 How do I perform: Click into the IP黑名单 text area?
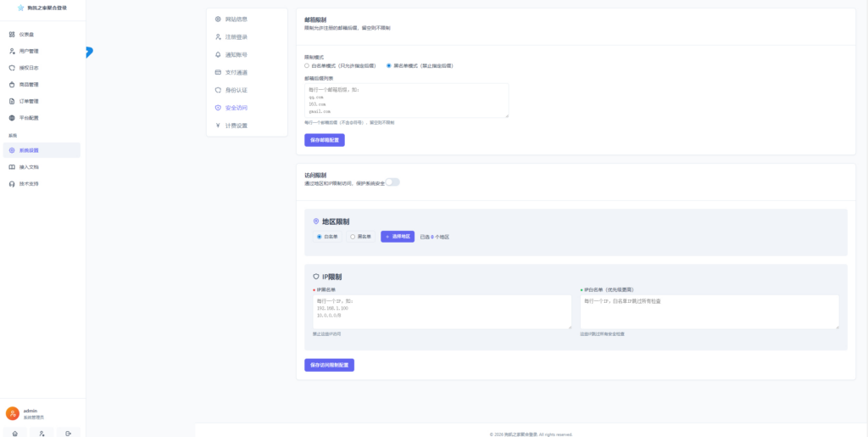click(x=442, y=311)
